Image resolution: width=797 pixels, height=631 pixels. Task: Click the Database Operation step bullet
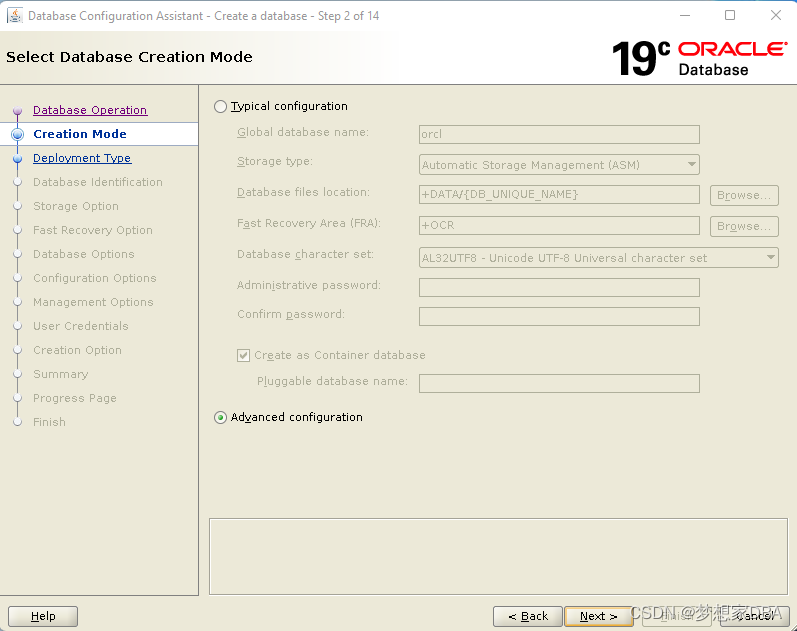[17, 110]
